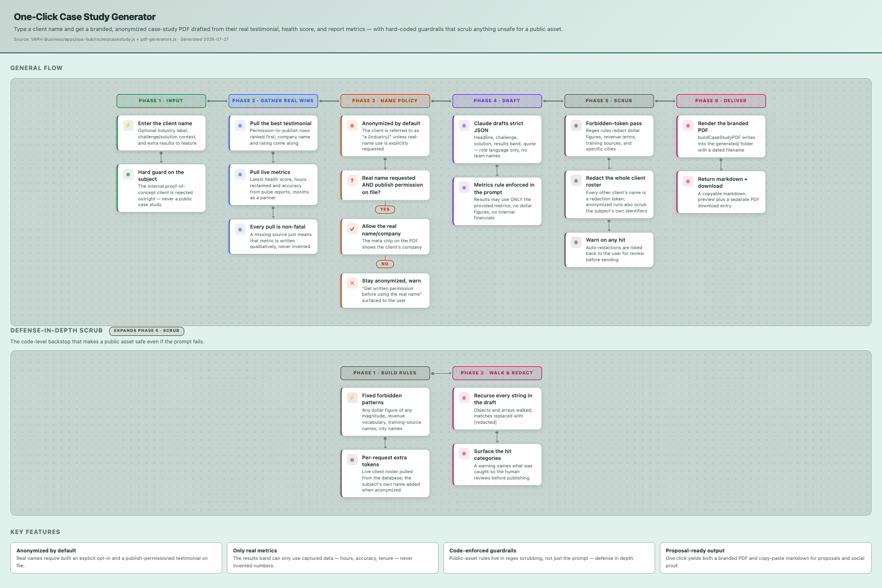This screenshot has height=588, width=882.
Task: Click the Phase 2 · Walk & Redact header
Action: pos(497,373)
